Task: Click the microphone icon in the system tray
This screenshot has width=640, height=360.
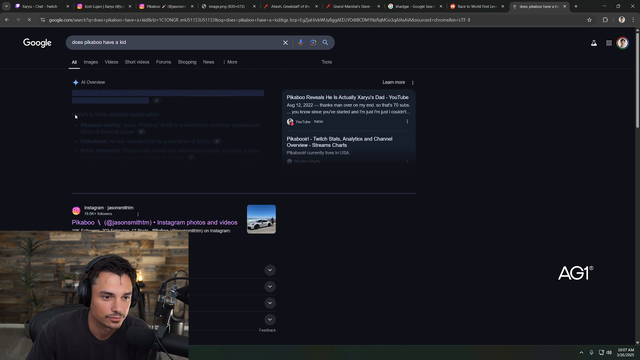Action: pyautogui.click(x=591, y=352)
